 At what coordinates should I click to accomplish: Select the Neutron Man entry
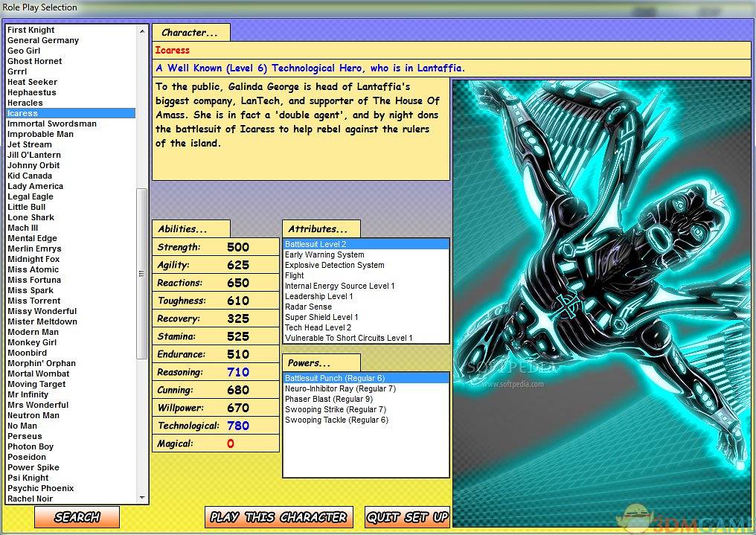(33, 415)
